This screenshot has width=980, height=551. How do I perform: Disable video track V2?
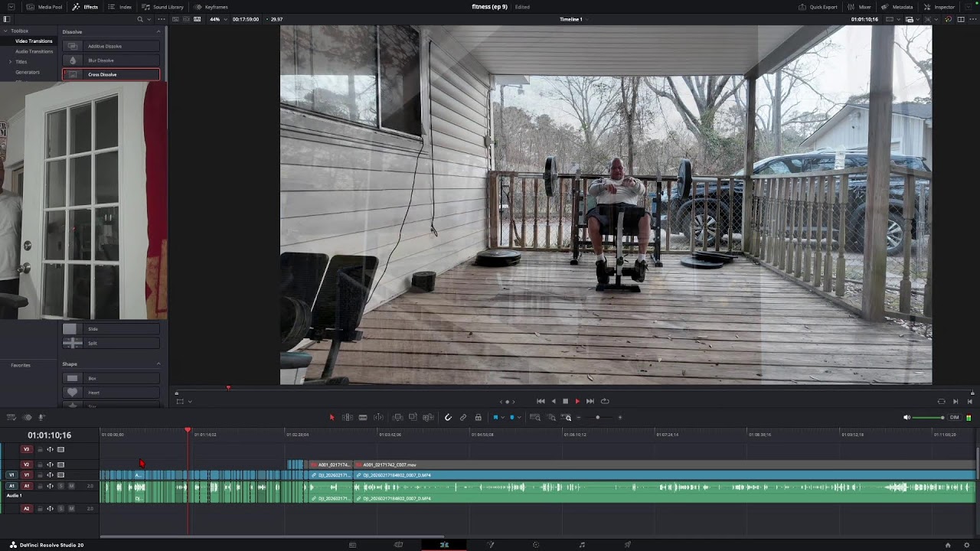(x=60, y=465)
